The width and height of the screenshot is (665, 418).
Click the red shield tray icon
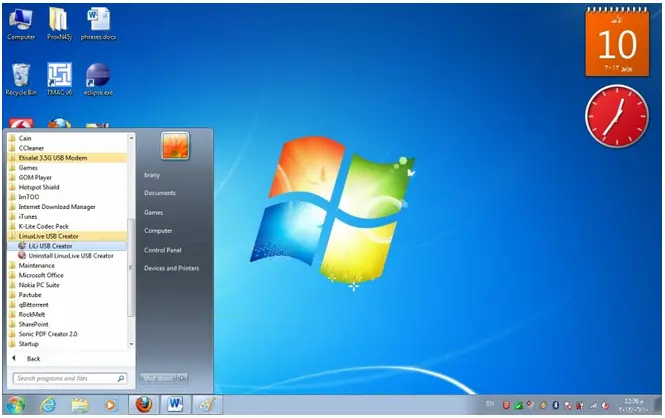(x=506, y=405)
